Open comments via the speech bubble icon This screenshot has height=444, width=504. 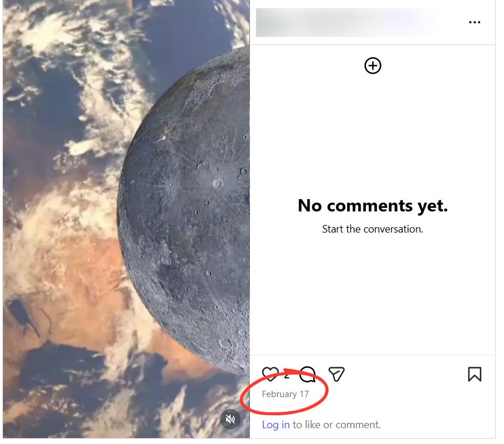(x=307, y=374)
